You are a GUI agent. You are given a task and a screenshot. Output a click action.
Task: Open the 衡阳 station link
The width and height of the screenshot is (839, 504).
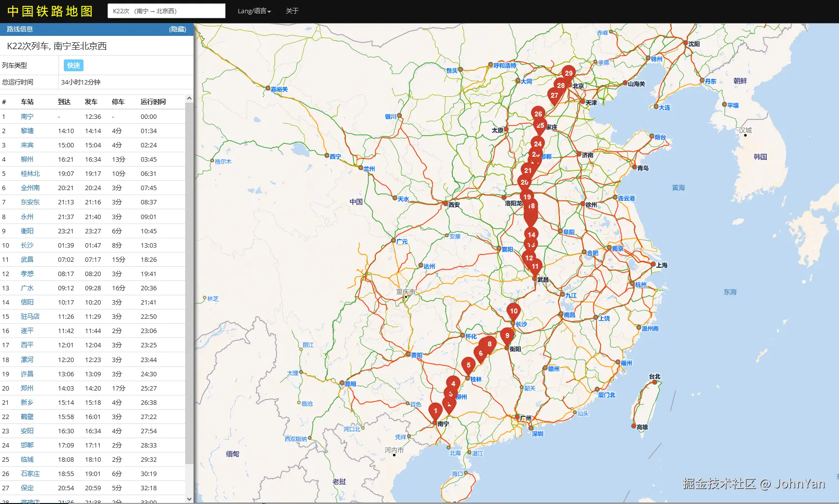tap(27, 231)
